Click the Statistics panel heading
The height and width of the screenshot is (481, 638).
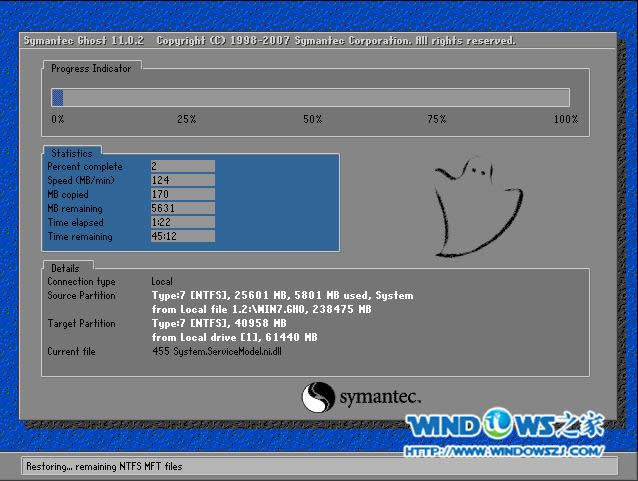click(71, 153)
